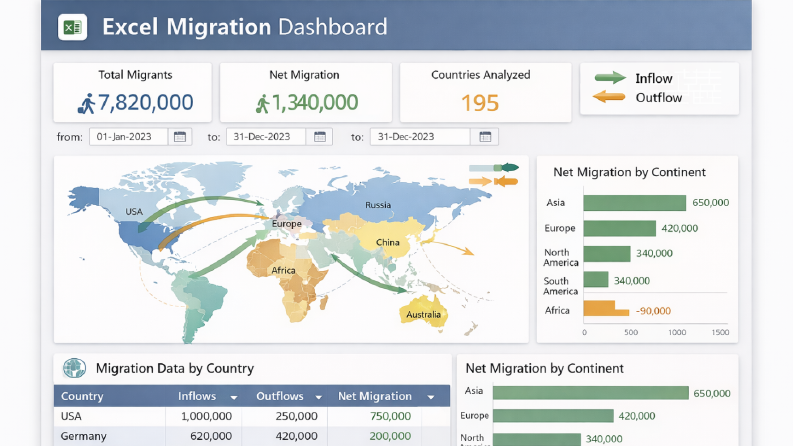Image resolution: width=793 pixels, height=446 pixels.
Task: Click the Excel logo icon in header
Action: coord(72,27)
